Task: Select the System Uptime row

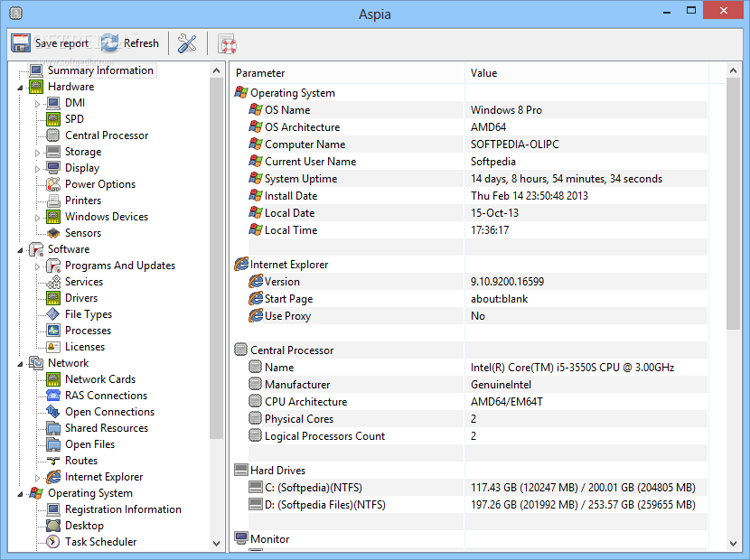Action: 478,179
